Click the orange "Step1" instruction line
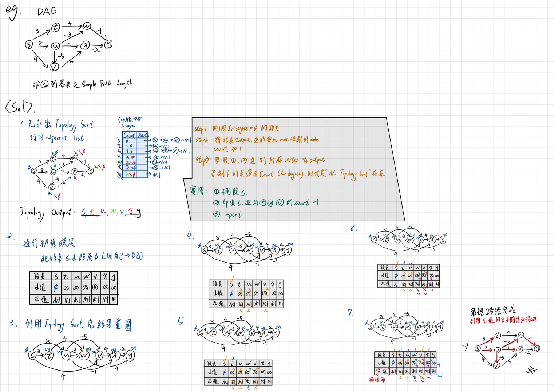The width and height of the screenshot is (554, 392). (x=238, y=128)
